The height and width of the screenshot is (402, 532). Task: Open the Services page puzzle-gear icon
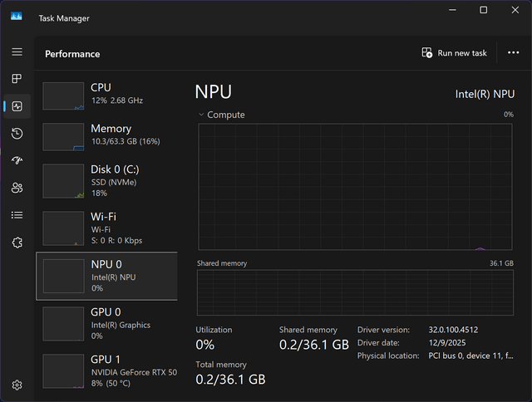pos(17,243)
